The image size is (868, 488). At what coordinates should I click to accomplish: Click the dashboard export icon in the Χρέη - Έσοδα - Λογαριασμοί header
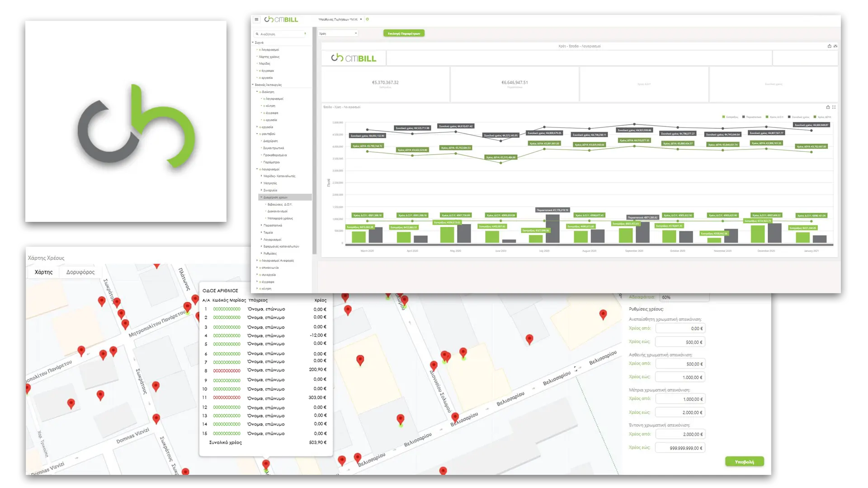[829, 46]
